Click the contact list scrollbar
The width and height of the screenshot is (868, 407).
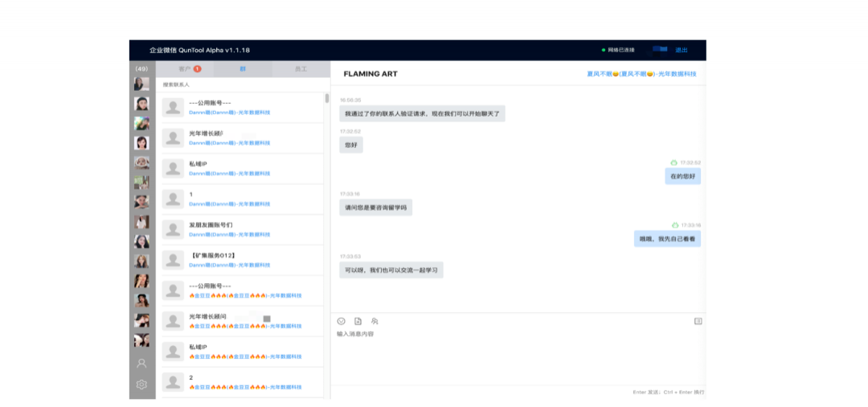326,99
